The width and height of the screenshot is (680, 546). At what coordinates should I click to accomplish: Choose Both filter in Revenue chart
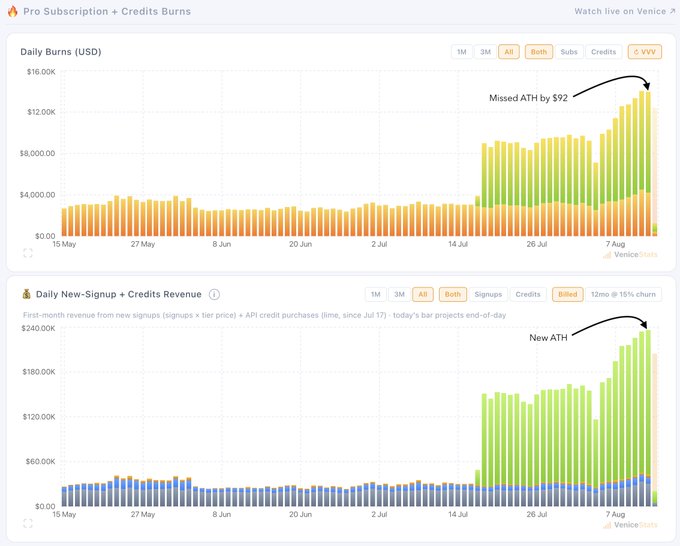(x=453, y=294)
